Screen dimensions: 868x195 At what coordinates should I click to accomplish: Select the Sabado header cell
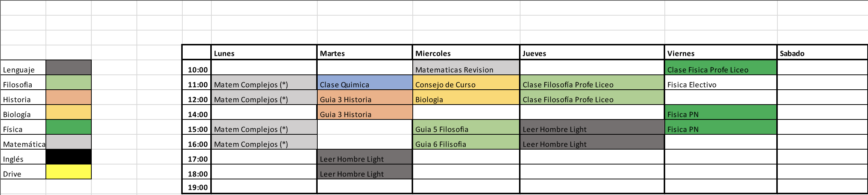pyautogui.click(x=822, y=52)
